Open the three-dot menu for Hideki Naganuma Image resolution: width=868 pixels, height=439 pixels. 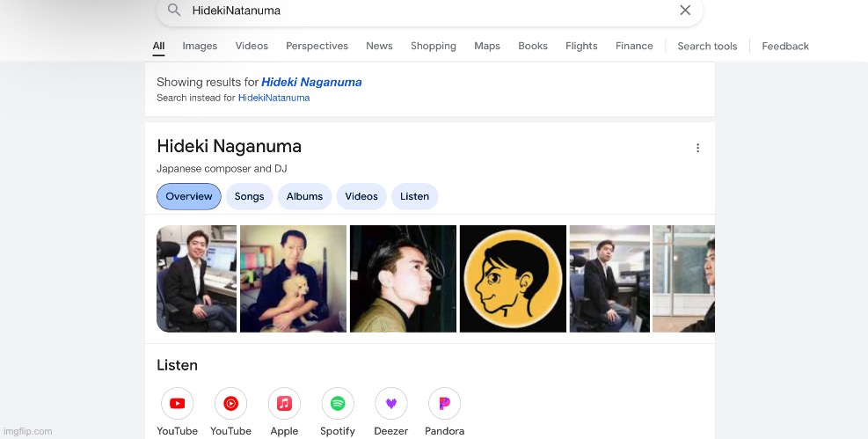697,148
